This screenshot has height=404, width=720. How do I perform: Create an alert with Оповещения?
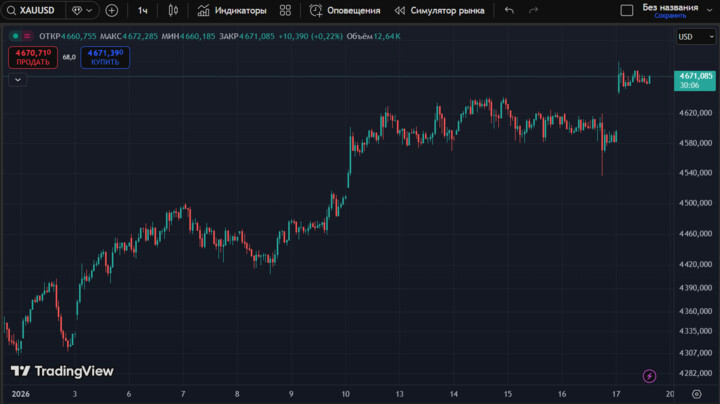(345, 10)
